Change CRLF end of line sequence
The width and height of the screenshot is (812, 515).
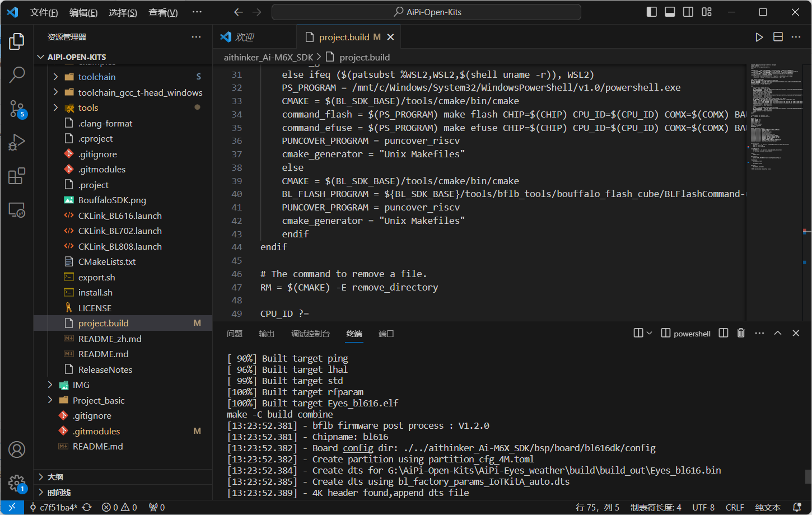click(735, 507)
